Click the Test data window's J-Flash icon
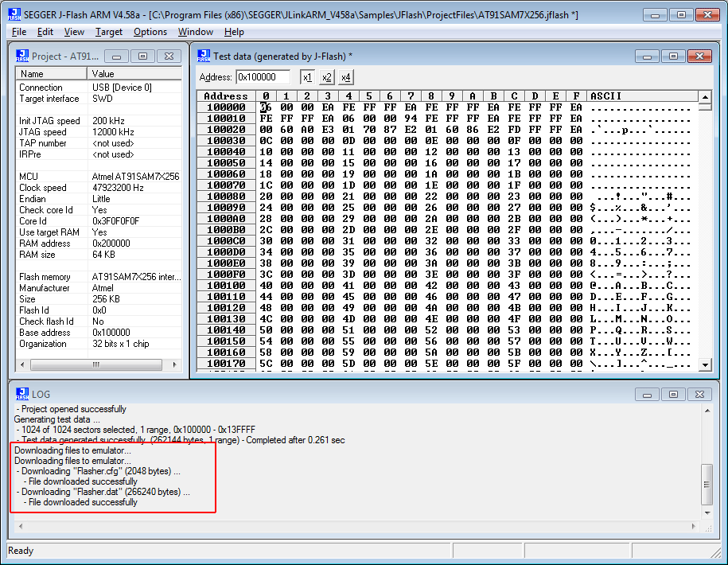728x565 pixels. click(204, 56)
